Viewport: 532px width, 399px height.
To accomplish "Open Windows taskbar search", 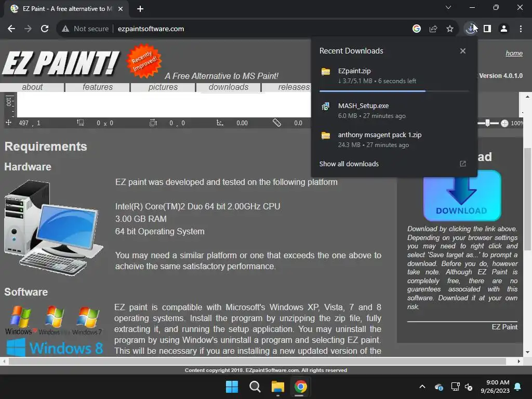I will point(255,387).
